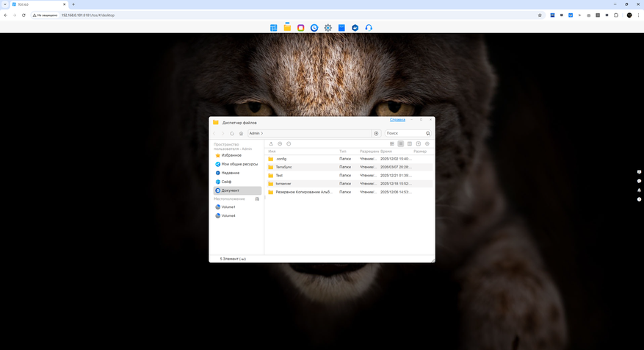Open the notifications bell on the desktop edge

(639, 190)
